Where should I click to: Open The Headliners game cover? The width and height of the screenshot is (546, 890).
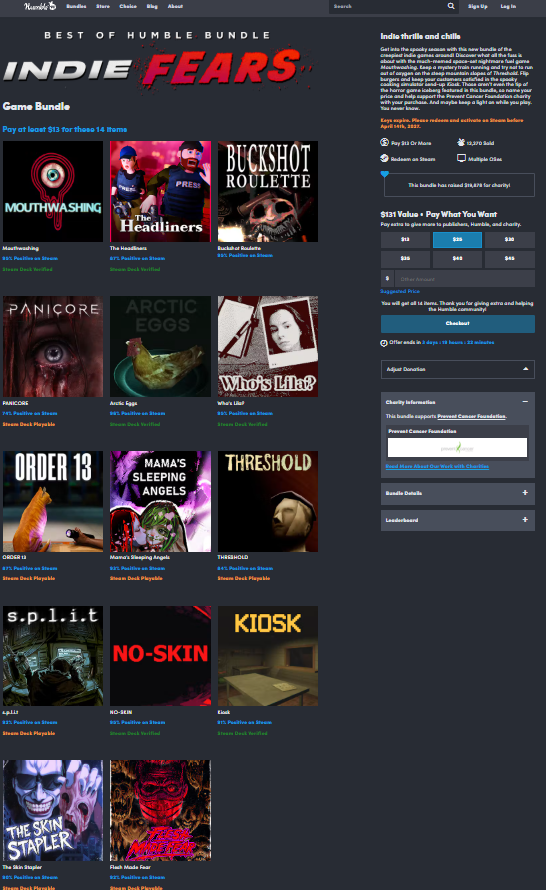click(160, 192)
